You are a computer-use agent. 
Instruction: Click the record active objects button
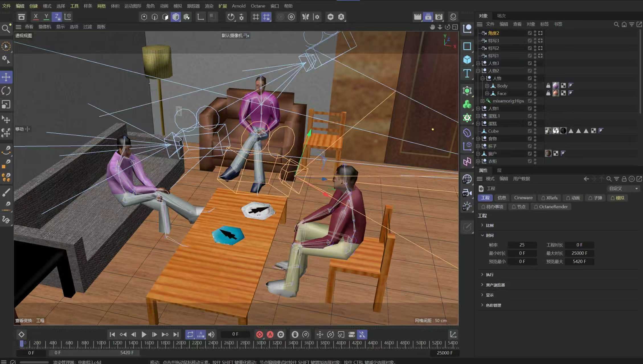(259, 335)
